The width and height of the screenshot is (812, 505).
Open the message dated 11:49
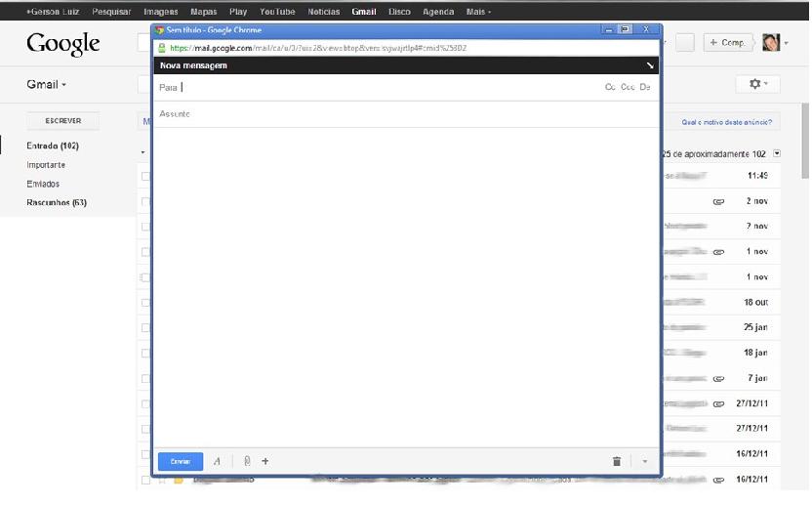click(x=721, y=176)
